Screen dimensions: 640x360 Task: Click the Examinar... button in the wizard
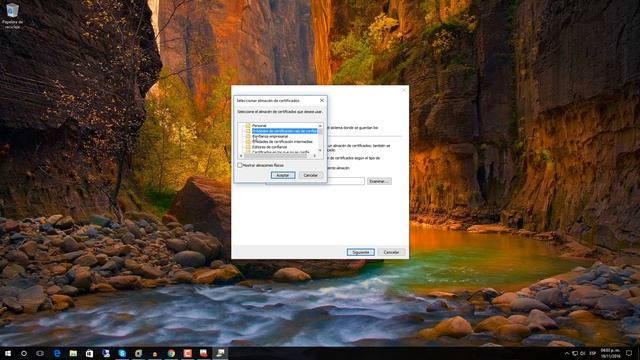point(379,181)
